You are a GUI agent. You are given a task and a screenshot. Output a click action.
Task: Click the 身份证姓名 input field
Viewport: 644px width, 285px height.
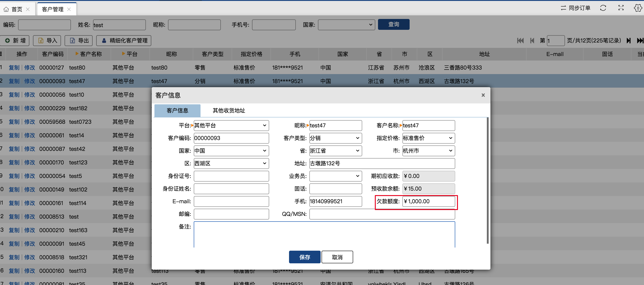click(x=231, y=189)
